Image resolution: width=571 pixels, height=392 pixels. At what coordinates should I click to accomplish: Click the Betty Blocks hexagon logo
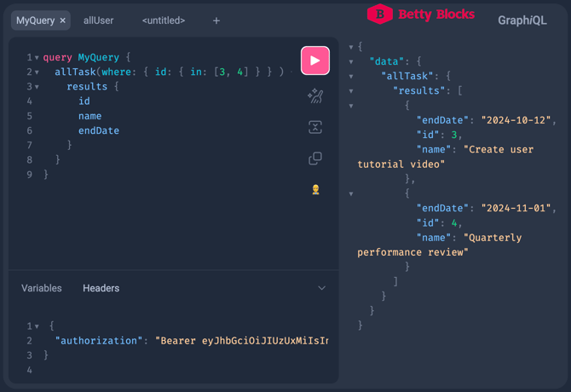(380, 14)
